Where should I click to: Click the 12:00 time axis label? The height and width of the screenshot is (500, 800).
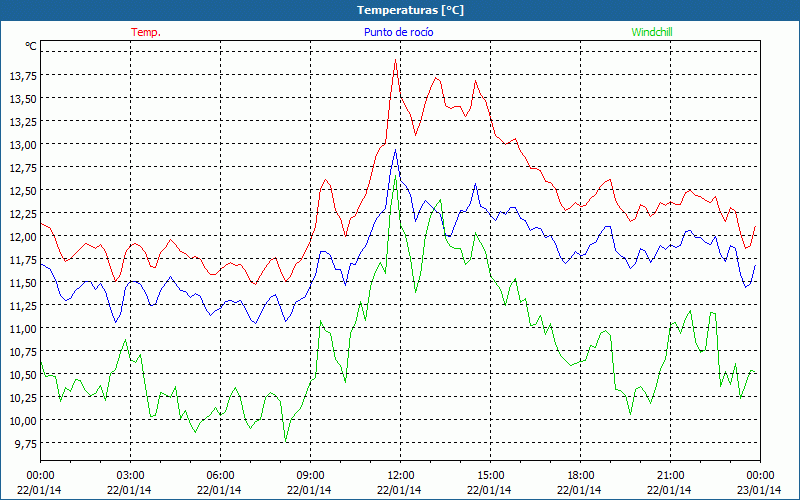click(401, 475)
